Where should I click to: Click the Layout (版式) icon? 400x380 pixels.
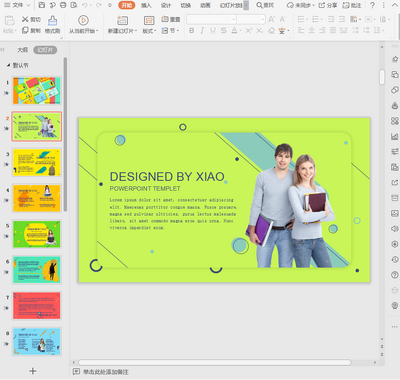(x=149, y=21)
